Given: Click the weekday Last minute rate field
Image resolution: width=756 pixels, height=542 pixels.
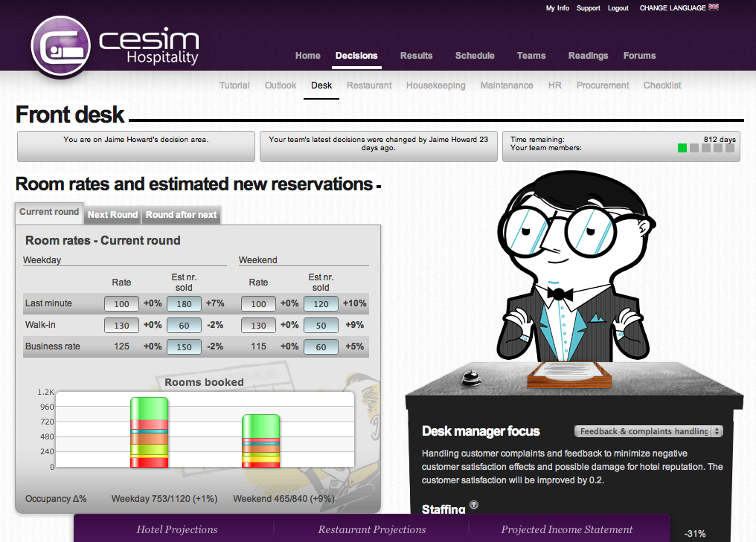Looking at the screenshot, I should click(121, 303).
